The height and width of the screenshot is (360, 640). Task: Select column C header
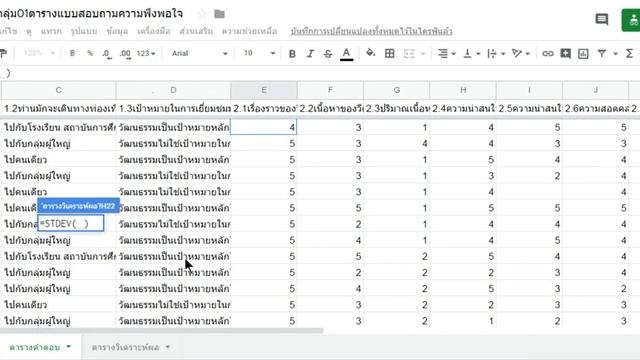pyautogui.click(x=58, y=90)
